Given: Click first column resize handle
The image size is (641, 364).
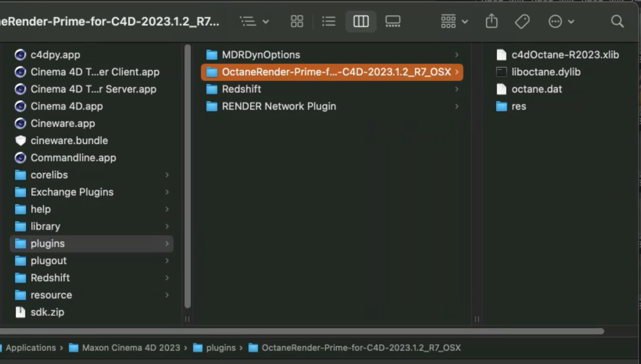Looking at the screenshot, I should pos(187,319).
